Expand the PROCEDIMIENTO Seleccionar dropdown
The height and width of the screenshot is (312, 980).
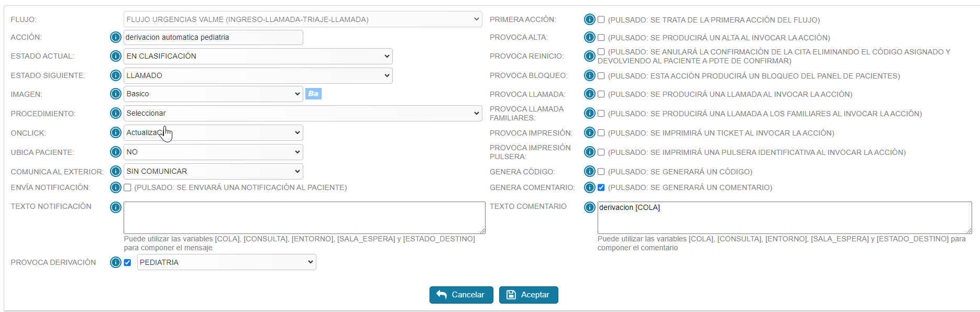pyautogui.click(x=303, y=113)
